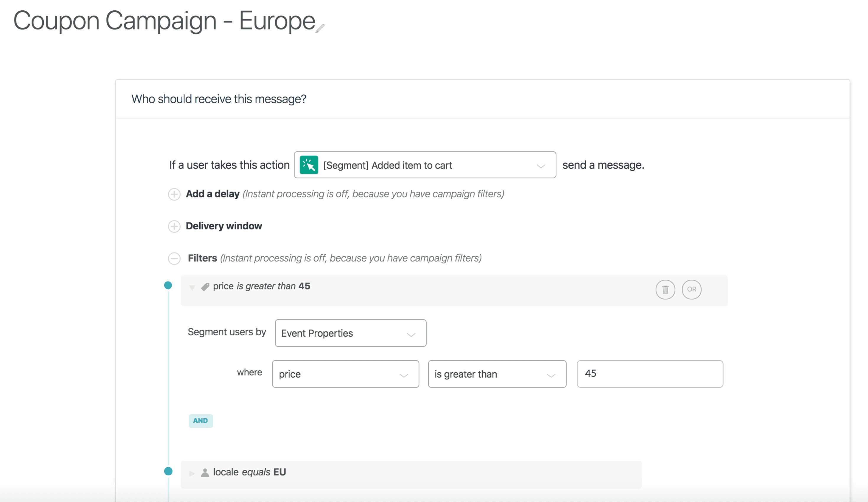This screenshot has width=868, height=502.
Task: Open the Event Properties segment dropdown
Action: pos(350,333)
